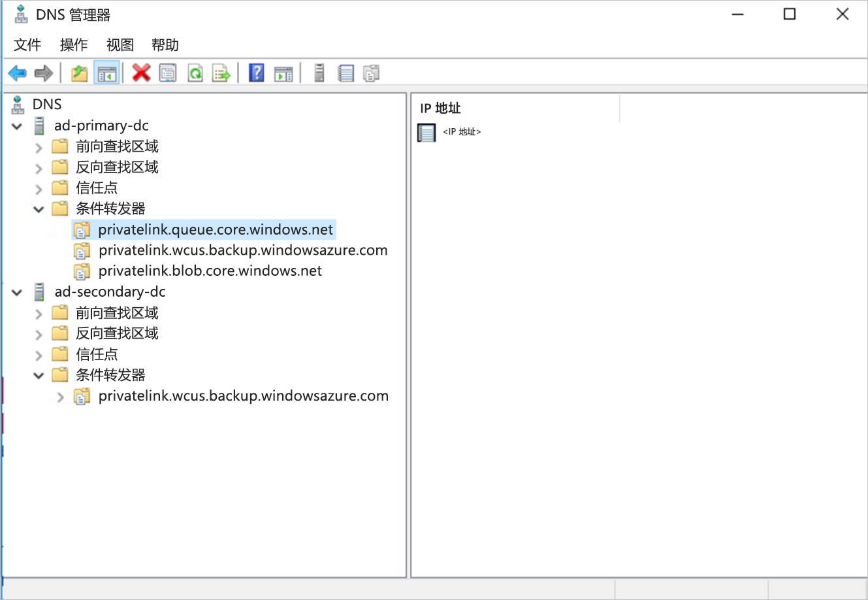This screenshot has height=600, width=868.
Task: Open the 文件 menu
Action: [x=27, y=44]
